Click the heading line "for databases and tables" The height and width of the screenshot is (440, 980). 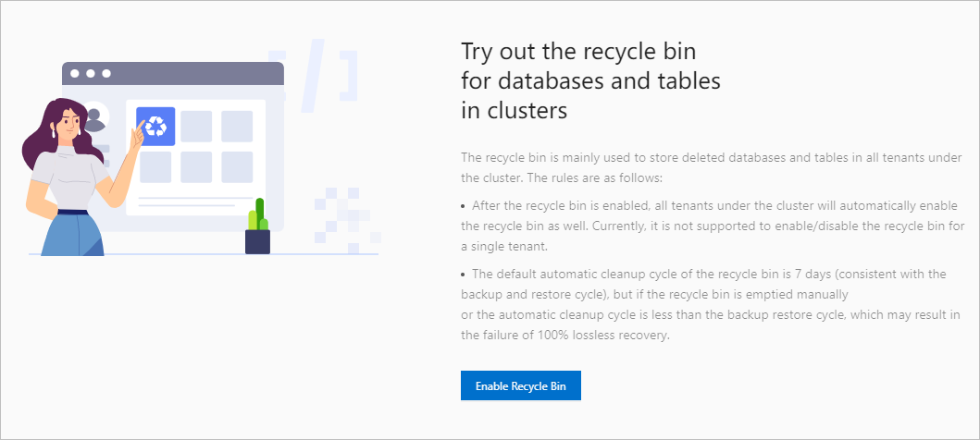(590, 80)
